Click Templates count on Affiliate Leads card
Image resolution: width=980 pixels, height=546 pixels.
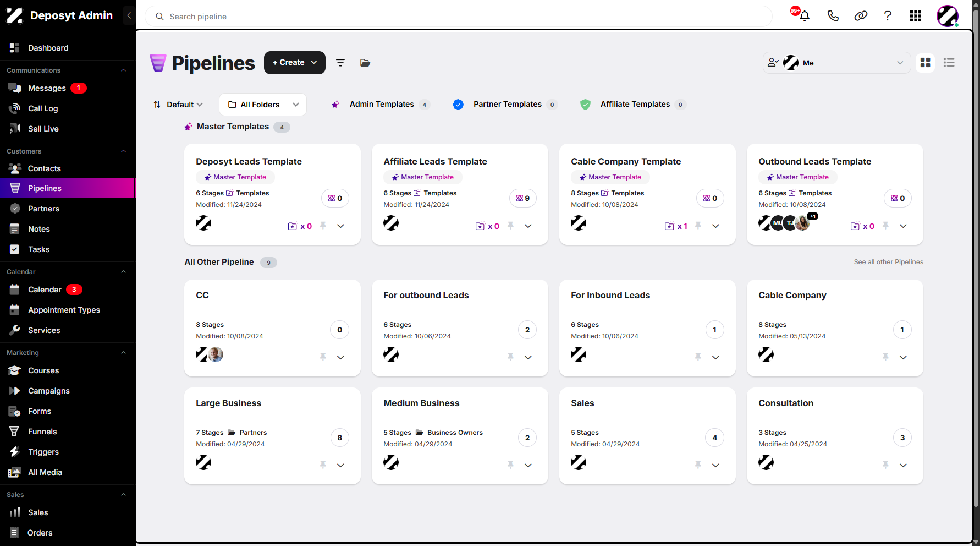[x=523, y=198]
